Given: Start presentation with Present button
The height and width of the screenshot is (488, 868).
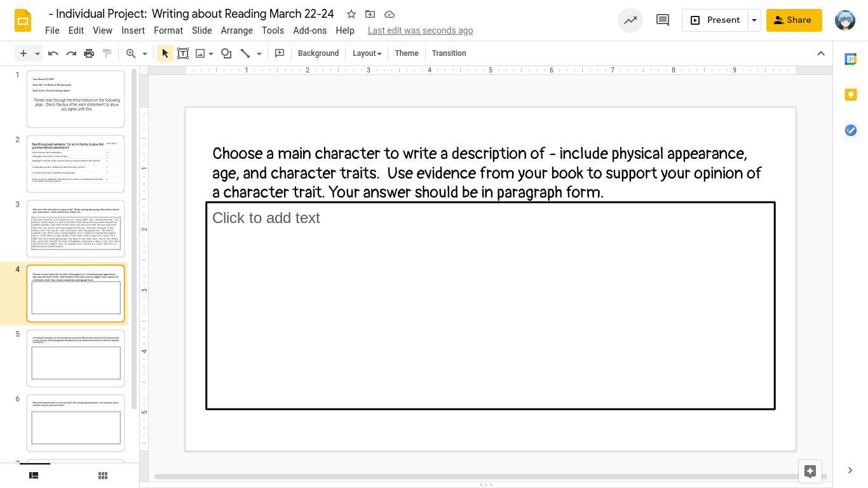Looking at the screenshot, I should pos(715,20).
